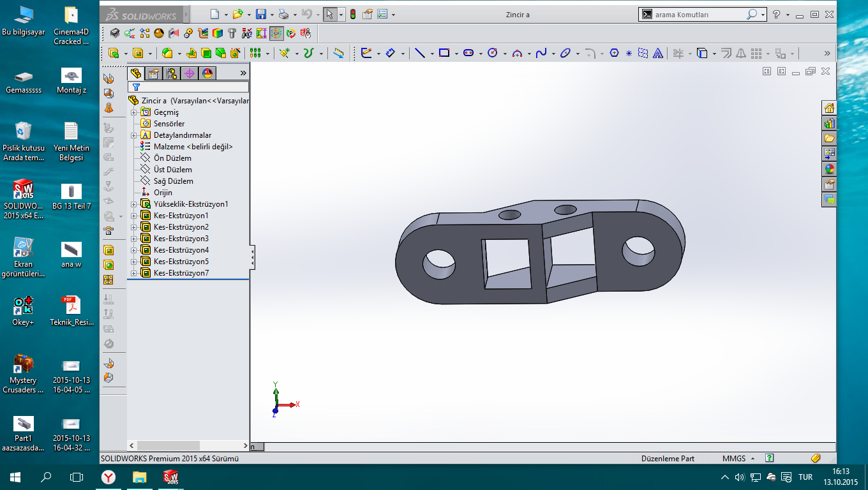868x490 pixels.
Task: Click the Linear Pattern icon
Action: [255, 54]
